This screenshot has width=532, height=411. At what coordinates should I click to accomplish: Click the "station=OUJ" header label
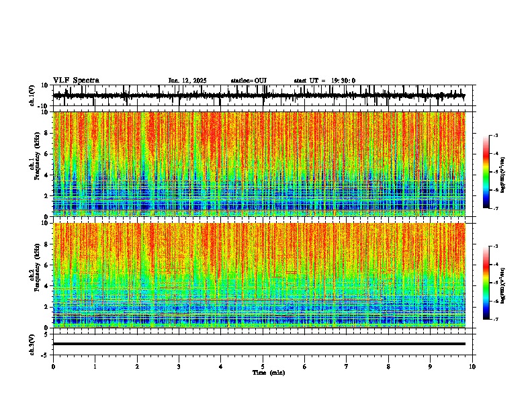pyautogui.click(x=249, y=81)
